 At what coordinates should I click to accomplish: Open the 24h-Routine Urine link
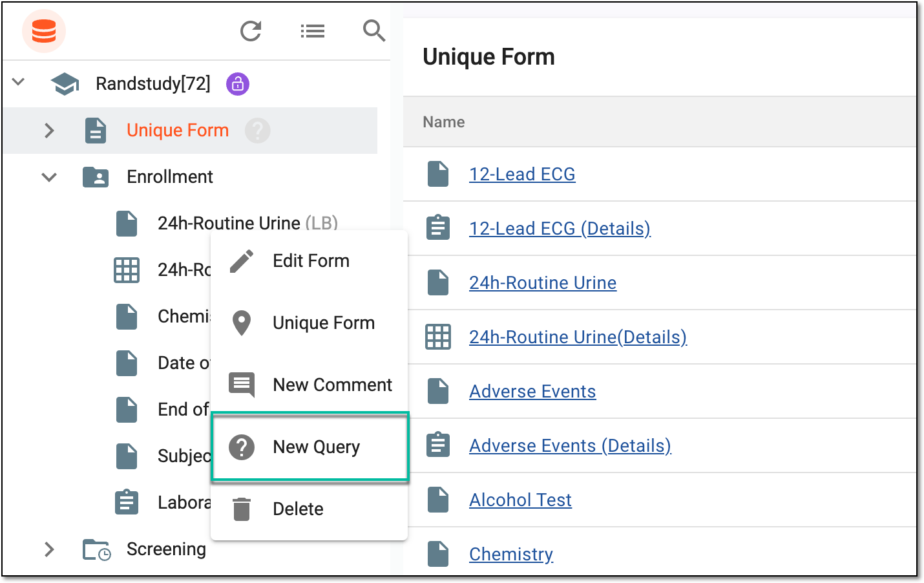pos(543,283)
